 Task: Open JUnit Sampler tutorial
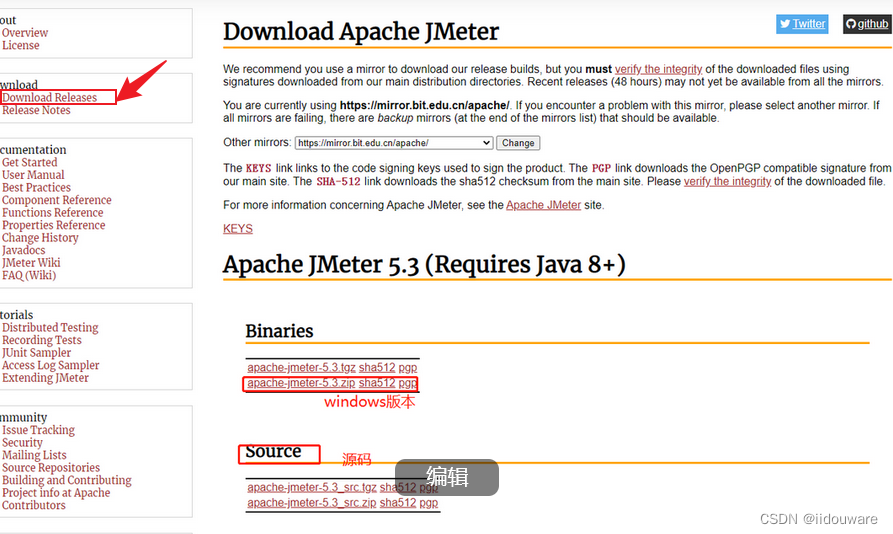pos(36,352)
